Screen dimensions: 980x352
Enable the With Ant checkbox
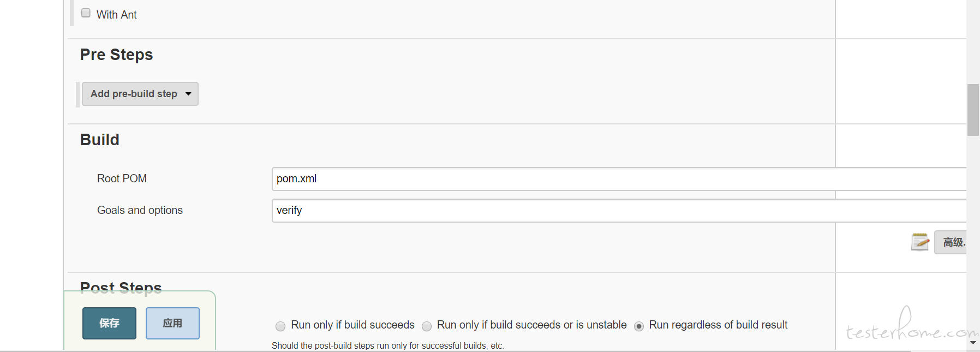tap(86, 13)
